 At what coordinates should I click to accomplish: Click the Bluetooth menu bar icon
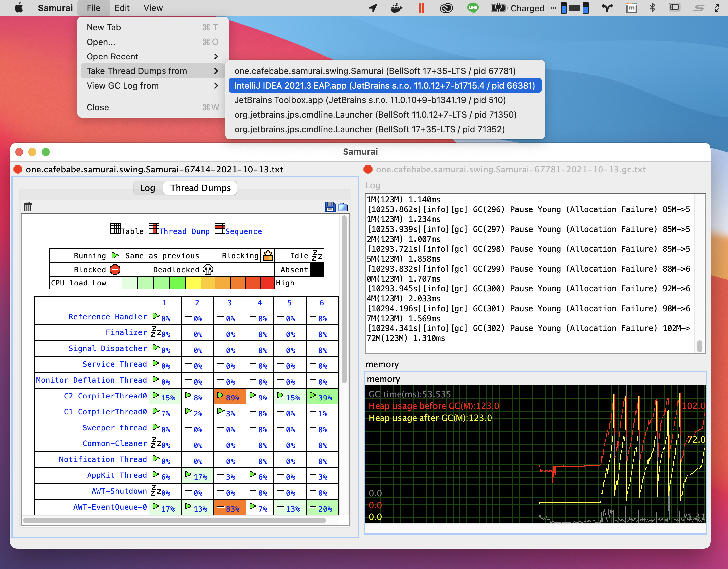(652, 8)
